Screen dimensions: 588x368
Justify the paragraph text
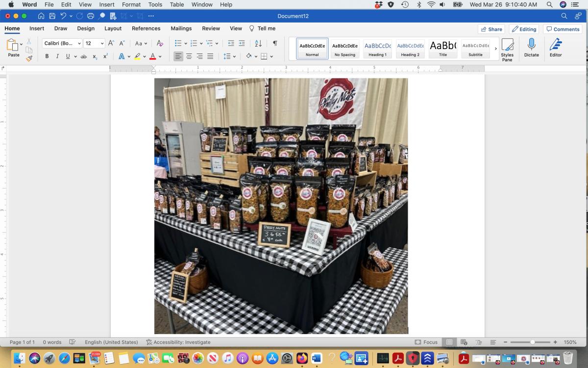(x=210, y=56)
